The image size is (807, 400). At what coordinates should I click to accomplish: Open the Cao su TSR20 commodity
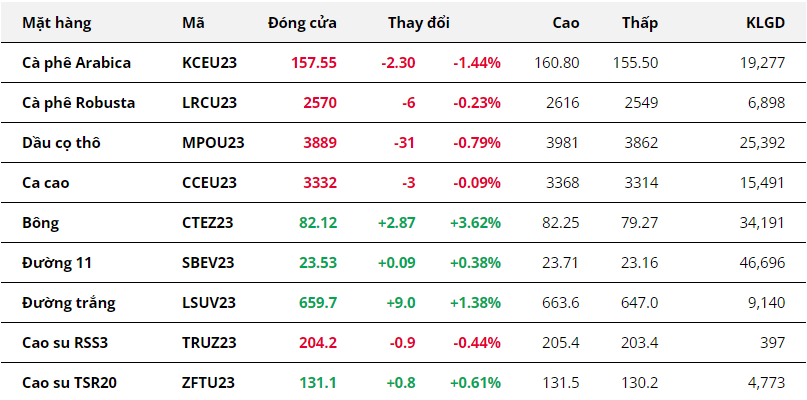click(70, 382)
